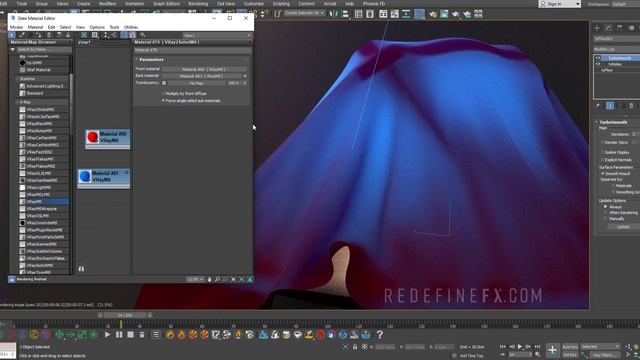Open the Create tab plus icon in command panel
Viewport: 640px width, 360px height.
click(x=597, y=28)
